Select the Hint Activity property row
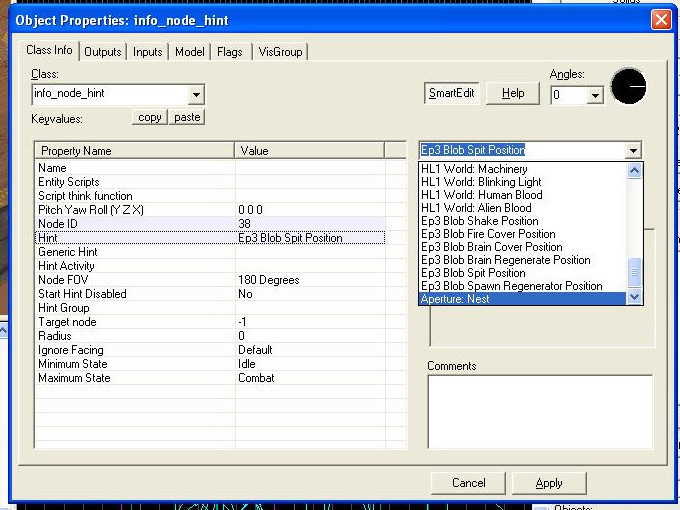680x510 pixels. click(210, 266)
